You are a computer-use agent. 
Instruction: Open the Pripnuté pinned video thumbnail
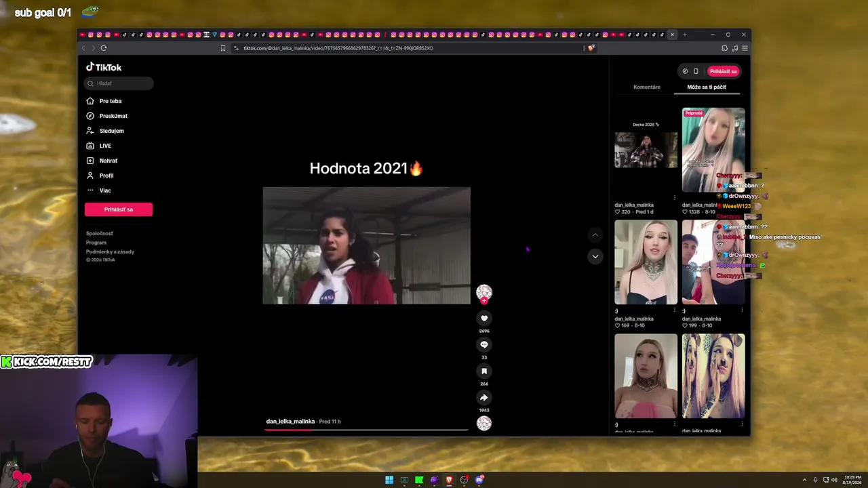pyautogui.click(x=713, y=150)
